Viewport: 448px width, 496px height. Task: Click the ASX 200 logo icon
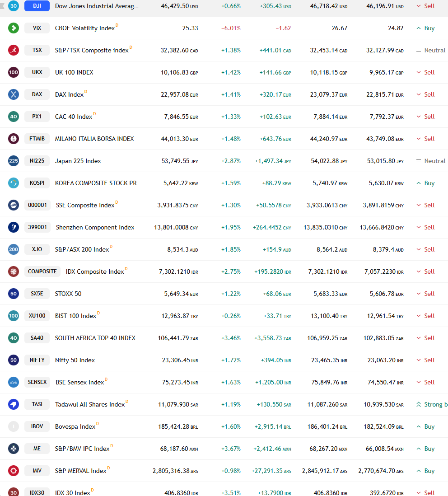(13, 249)
